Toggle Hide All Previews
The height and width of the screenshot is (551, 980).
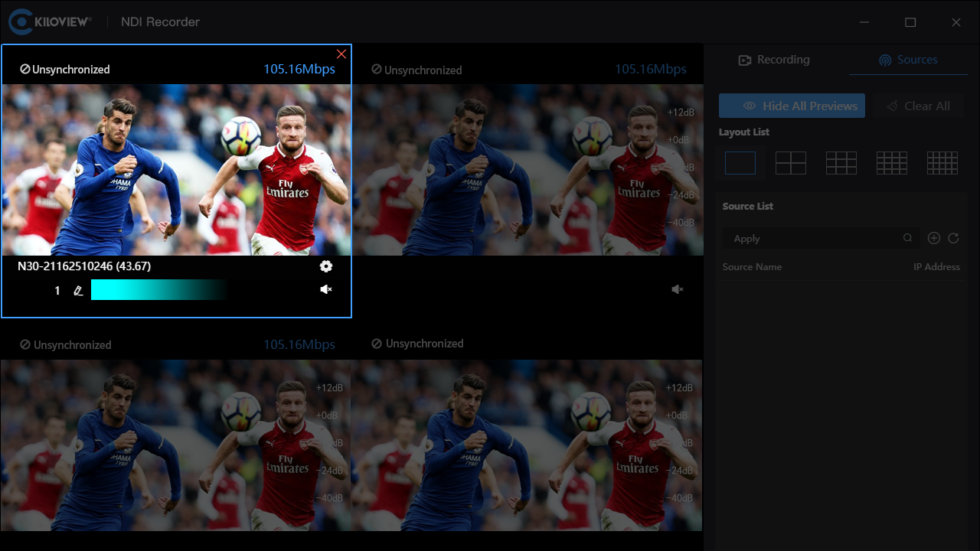792,106
